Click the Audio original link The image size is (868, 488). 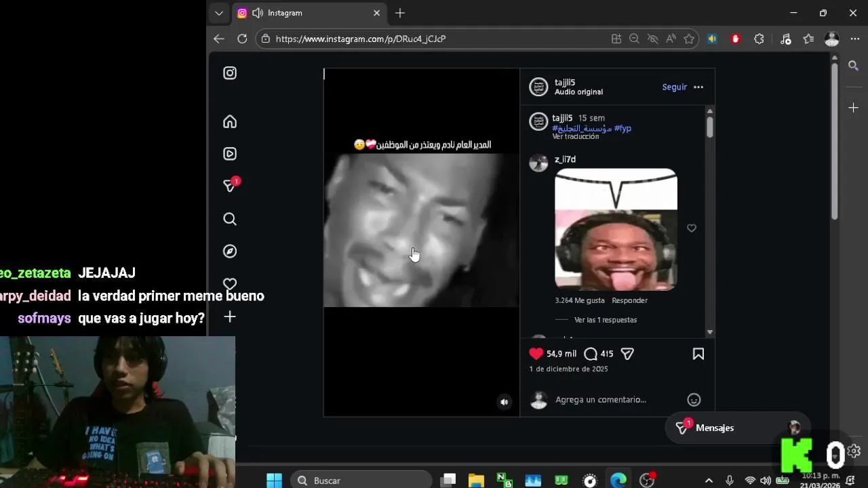(x=578, y=92)
